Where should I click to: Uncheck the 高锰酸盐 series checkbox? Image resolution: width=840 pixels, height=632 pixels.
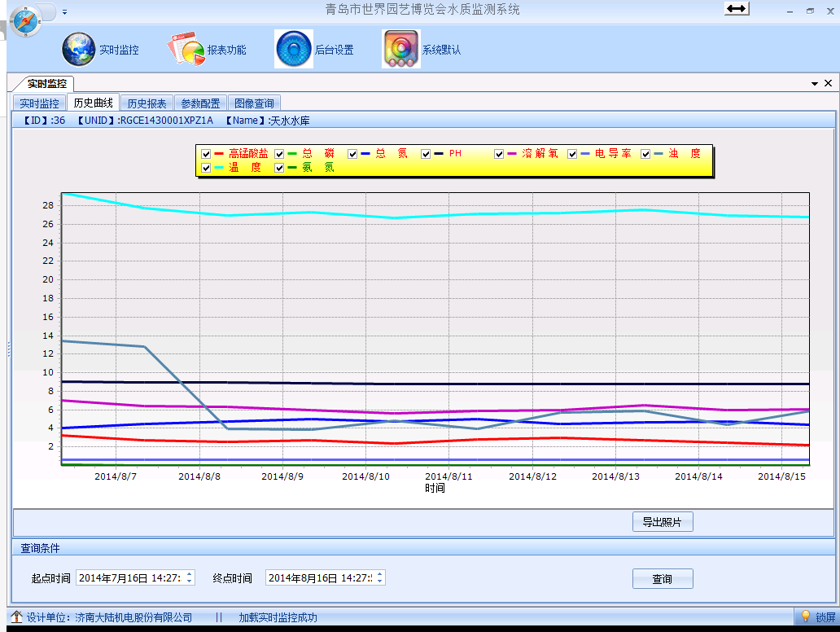(206, 154)
